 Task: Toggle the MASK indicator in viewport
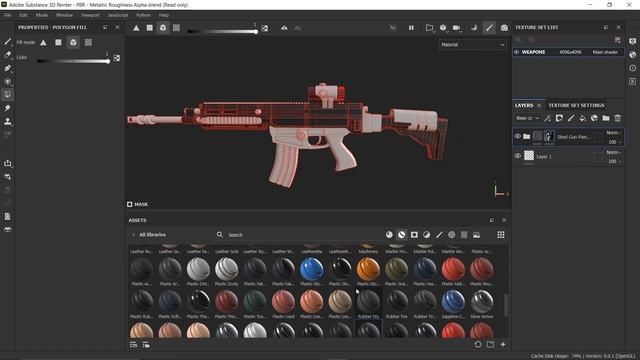tap(138, 204)
